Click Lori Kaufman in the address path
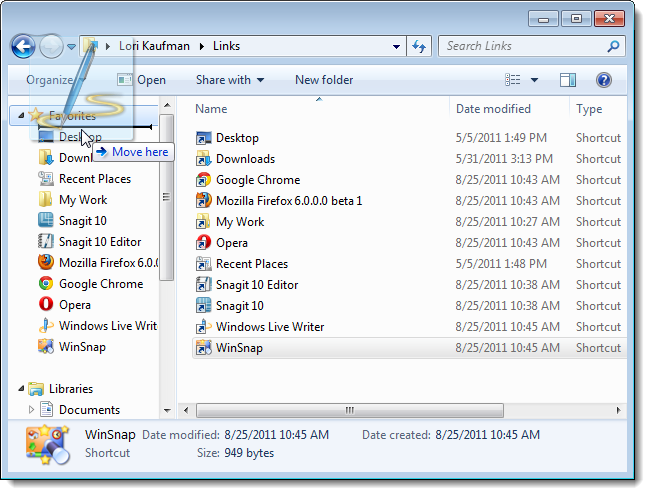This screenshot has height=495, width=650. coord(154,46)
